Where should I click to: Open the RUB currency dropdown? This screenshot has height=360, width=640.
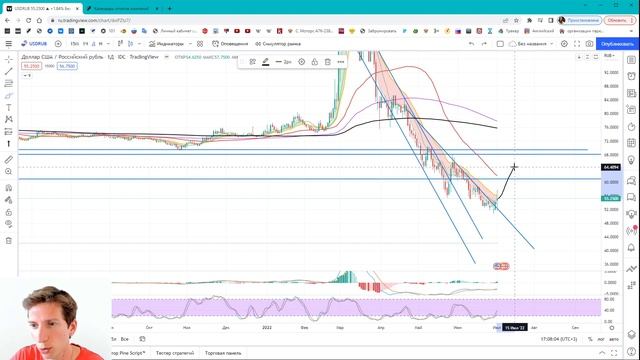[x=609, y=56]
